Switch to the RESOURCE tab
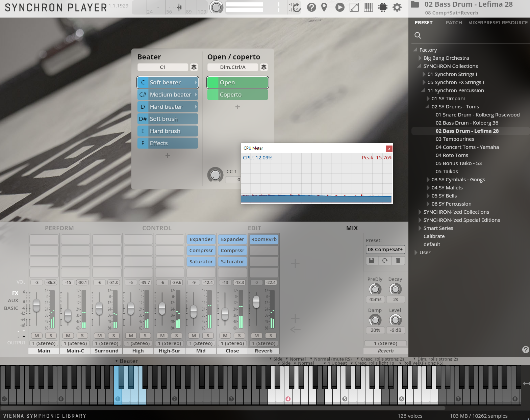 point(514,23)
